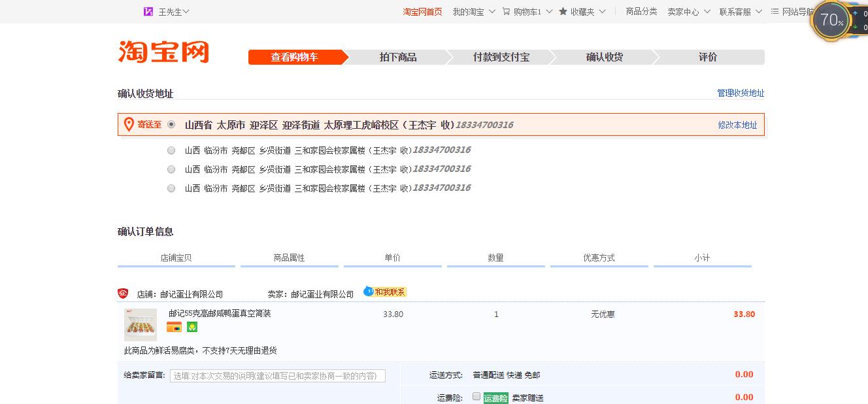This screenshot has height=404, width=868.
Task: Click the 70% floating accelerator ball
Action: click(x=831, y=20)
